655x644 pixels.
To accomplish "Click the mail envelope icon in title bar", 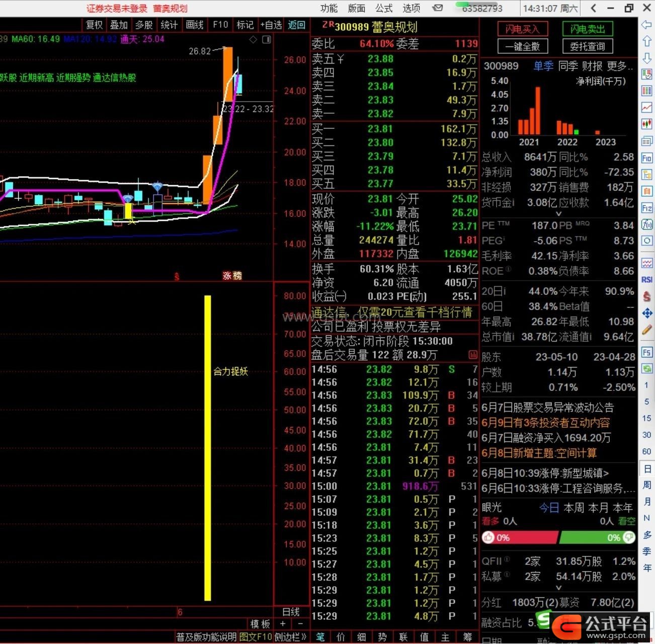I will pyautogui.click(x=438, y=8).
